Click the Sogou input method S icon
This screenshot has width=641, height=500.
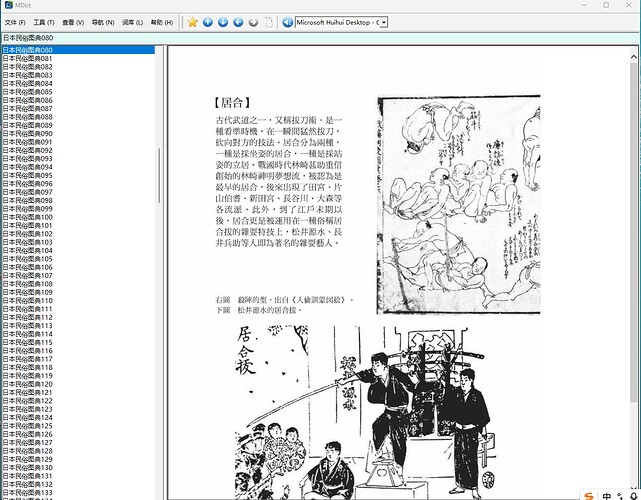589,496
